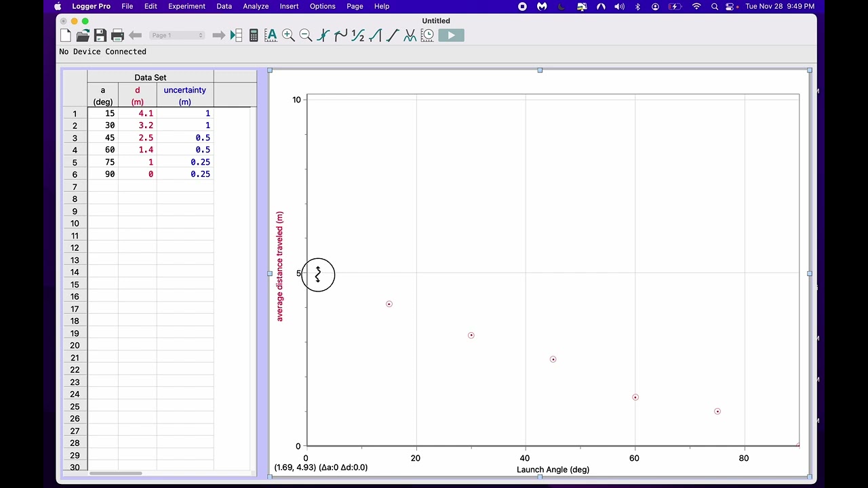Select the angle cell with value 75
The image size is (868, 488).
(103, 162)
